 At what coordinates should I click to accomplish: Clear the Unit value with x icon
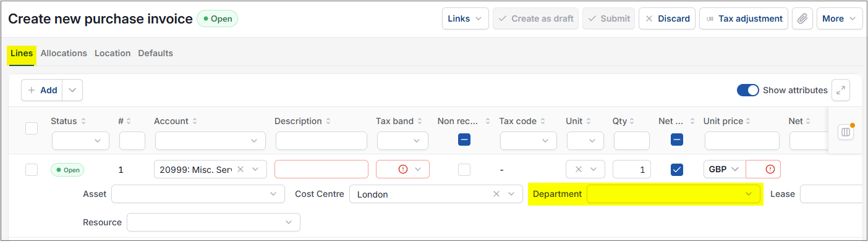[x=578, y=169]
